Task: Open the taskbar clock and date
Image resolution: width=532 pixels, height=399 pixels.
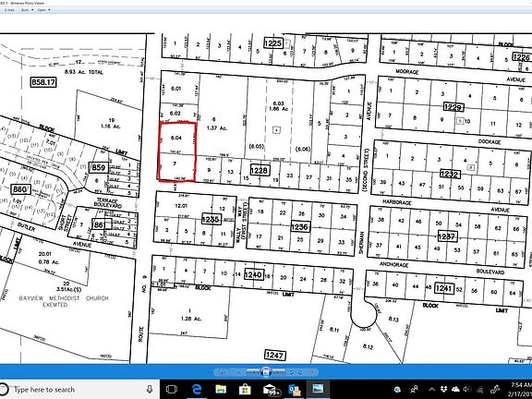Action: [521, 390]
